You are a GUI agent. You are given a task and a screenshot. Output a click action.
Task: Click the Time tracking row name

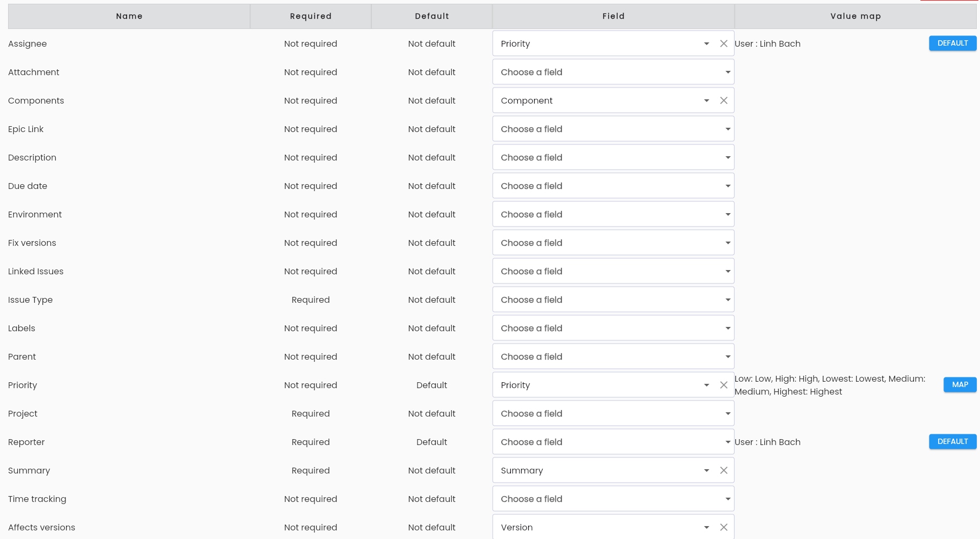click(37, 499)
